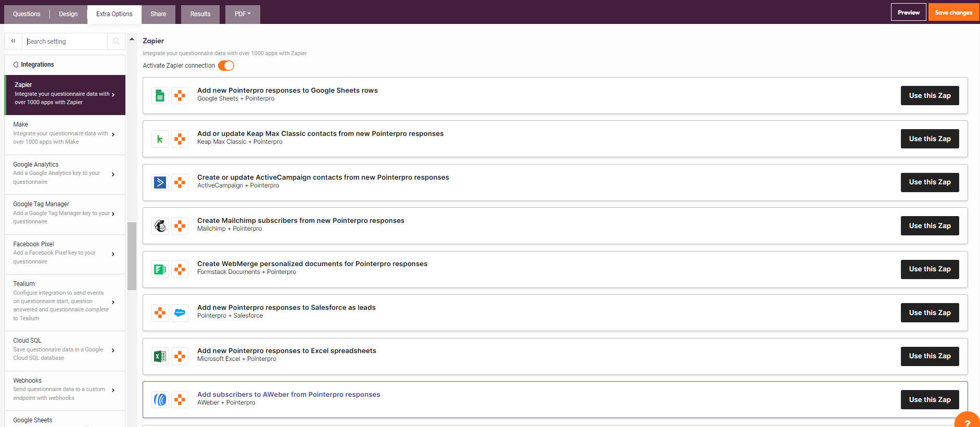Use this Zap for WebMerge documents
Image resolution: width=980 pixels, height=427 pixels.
click(930, 269)
